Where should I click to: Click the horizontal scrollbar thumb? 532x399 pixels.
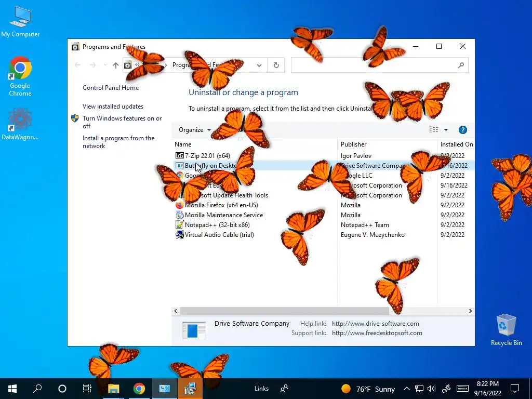click(x=284, y=311)
